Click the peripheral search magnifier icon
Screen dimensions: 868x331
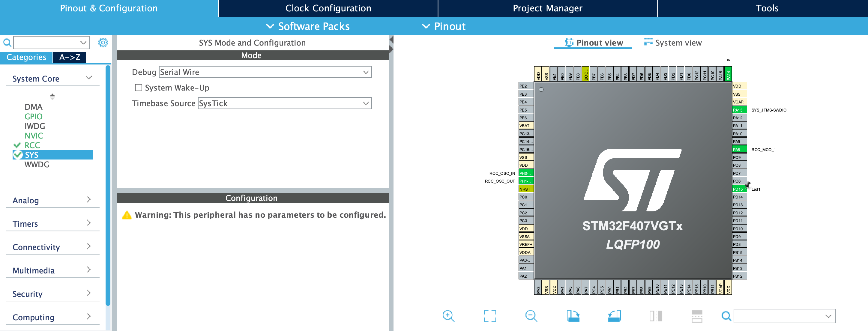point(7,43)
